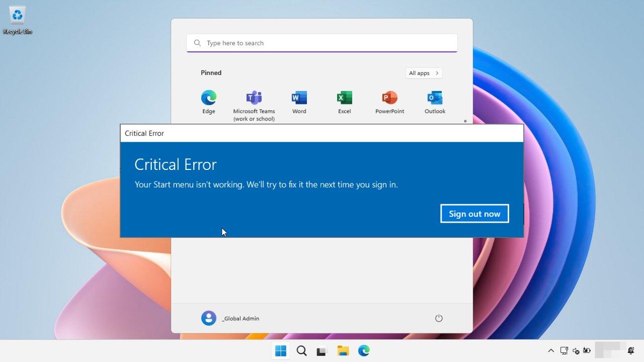
Task: Click the muted volume tray icon
Action: [x=576, y=351]
